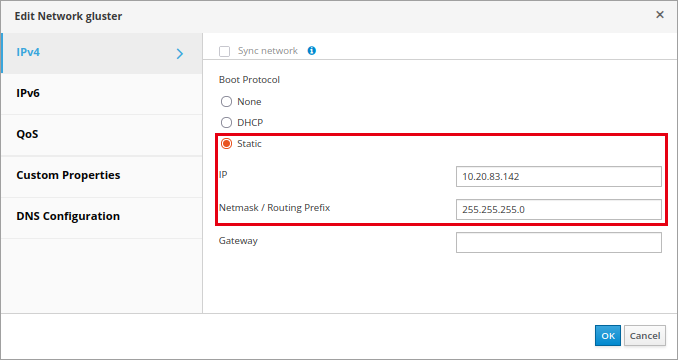This screenshot has height=360, width=678.
Task: Click the empty Gateway input field
Action: pyautogui.click(x=559, y=242)
